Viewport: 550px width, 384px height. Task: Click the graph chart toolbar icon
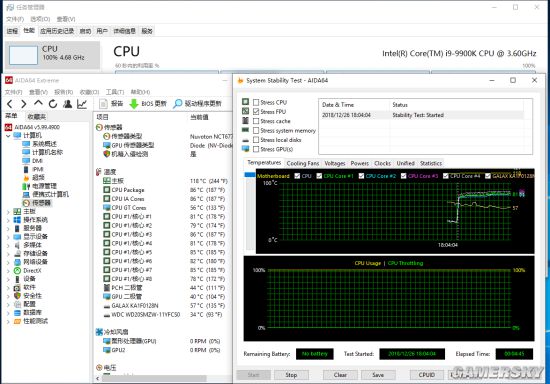click(x=82, y=104)
